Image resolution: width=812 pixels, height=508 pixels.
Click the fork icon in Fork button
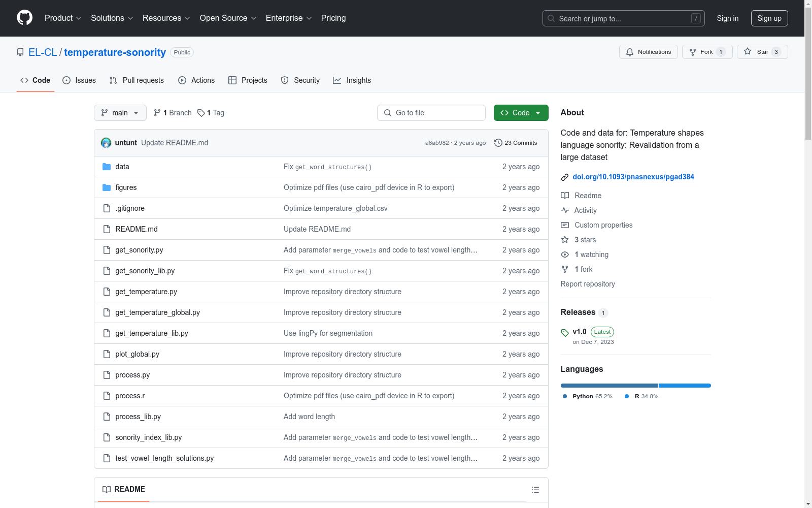coord(693,52)
